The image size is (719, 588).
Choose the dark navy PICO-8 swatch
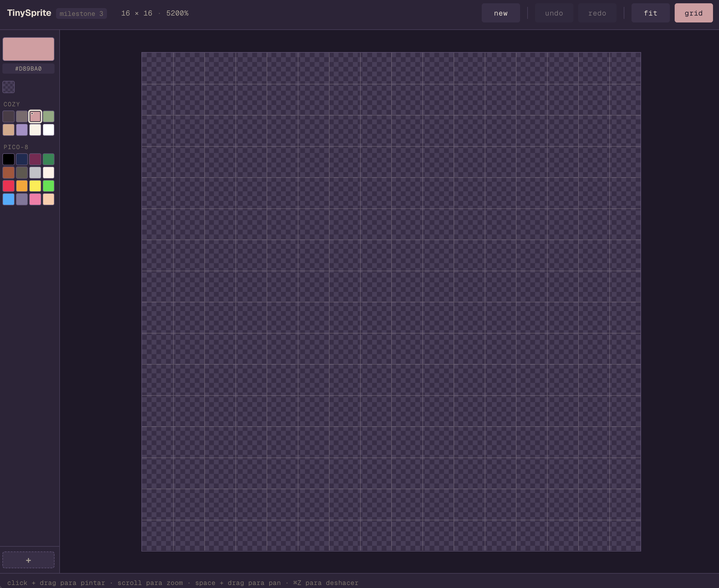(22, 159)
